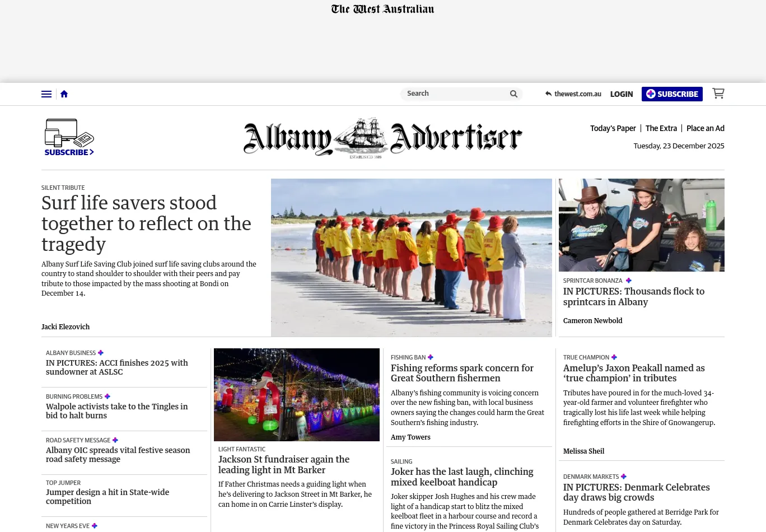Click The West Australian logo
This screenshot has height=532, width=766.
[x=382, y=9]
